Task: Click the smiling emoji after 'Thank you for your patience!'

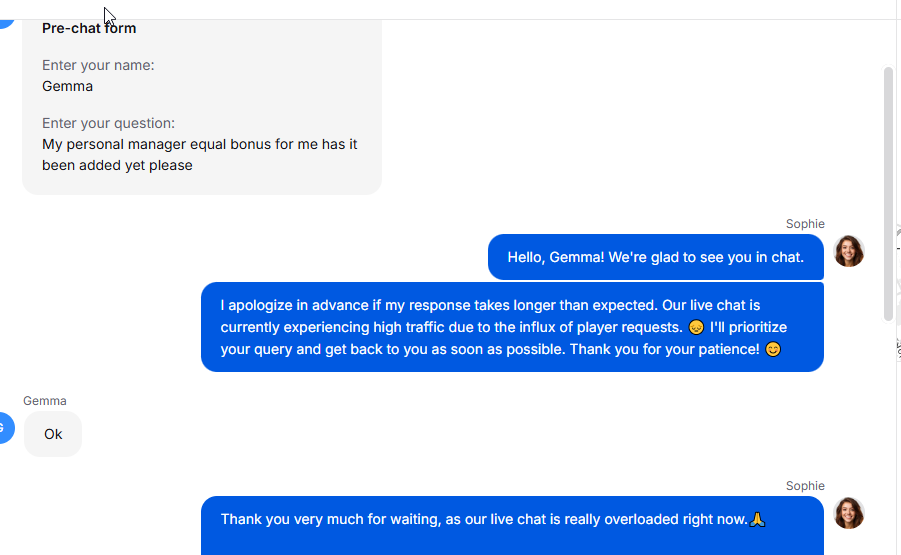Action: point(772,350)
